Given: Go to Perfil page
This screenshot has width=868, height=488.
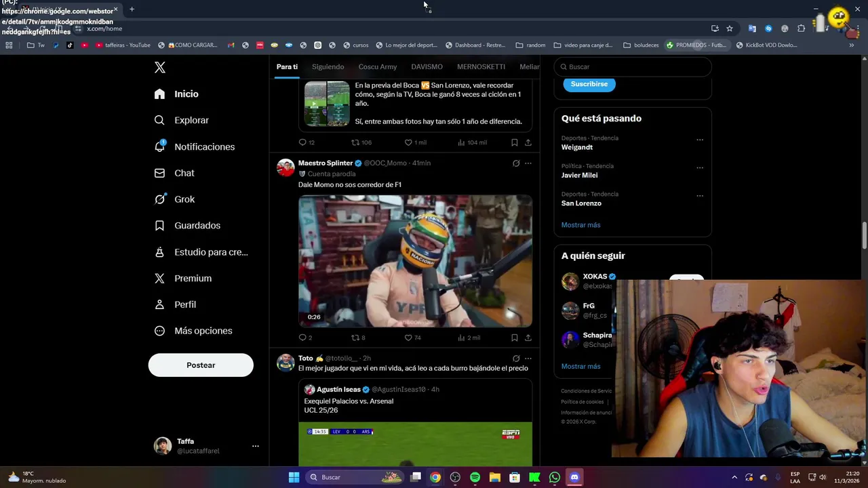Looking at the screenshot, I should tap(175, 304).
